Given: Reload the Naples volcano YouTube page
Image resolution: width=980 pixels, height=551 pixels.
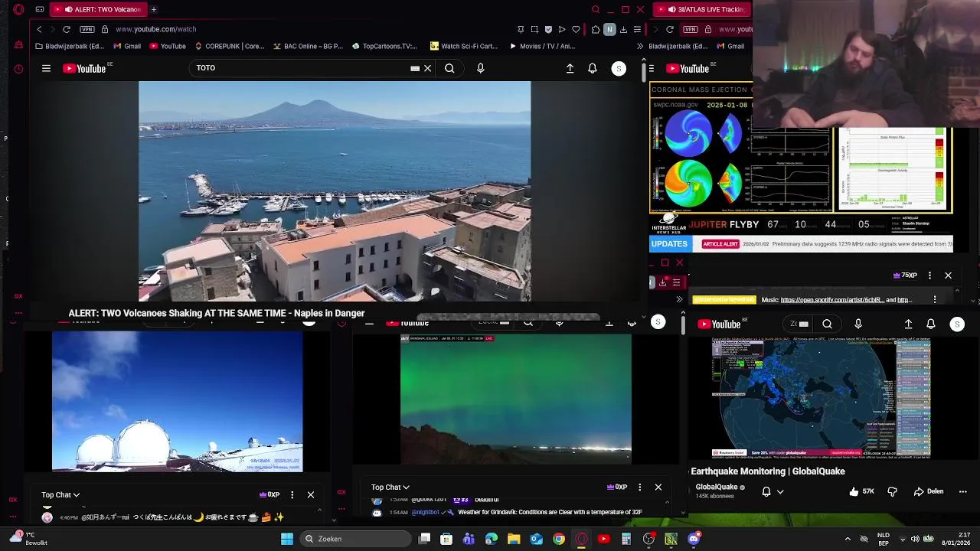Looking at the screenshot, I should 67,29.
